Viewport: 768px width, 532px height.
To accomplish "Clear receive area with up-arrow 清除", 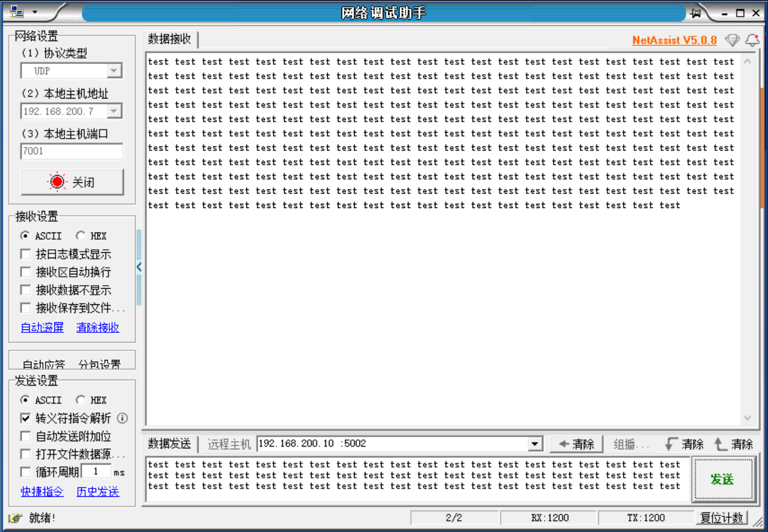I will point(733,444).
